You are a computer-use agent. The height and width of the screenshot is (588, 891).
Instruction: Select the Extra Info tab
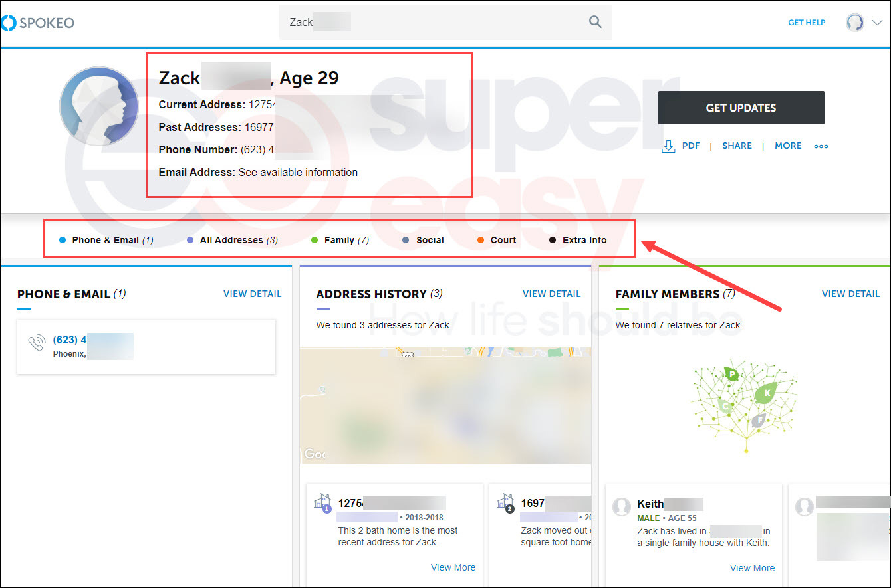click(x=578, y=240)
